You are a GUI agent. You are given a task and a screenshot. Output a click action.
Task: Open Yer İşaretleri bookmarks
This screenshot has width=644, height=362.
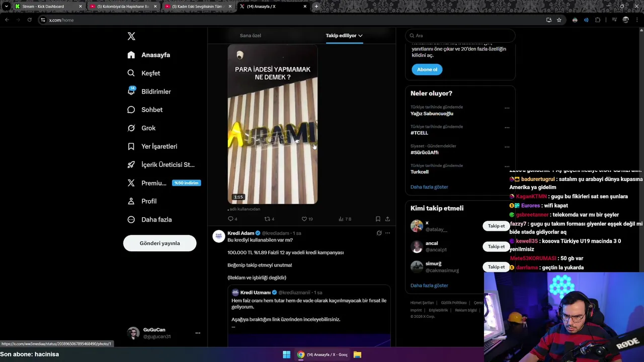pos(152,146)
